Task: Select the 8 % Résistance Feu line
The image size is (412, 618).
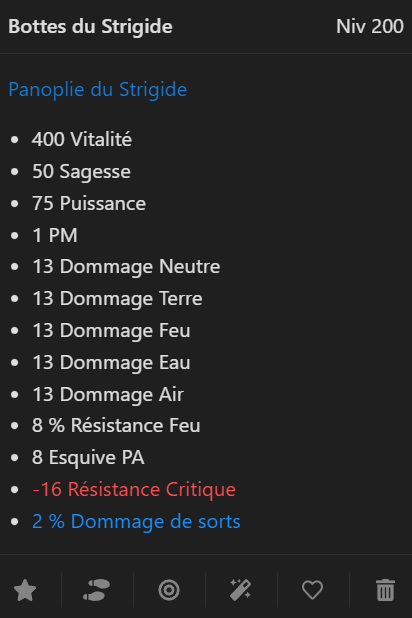Action: [x=116, y=426]
